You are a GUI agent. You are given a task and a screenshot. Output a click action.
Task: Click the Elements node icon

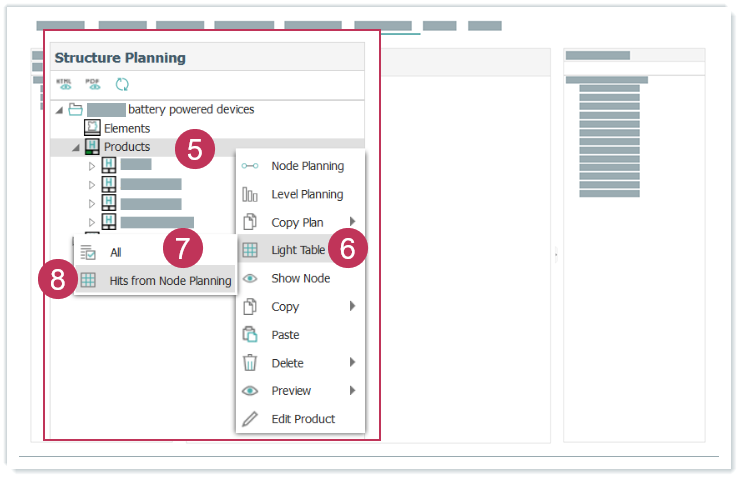(x=92, y=128)
